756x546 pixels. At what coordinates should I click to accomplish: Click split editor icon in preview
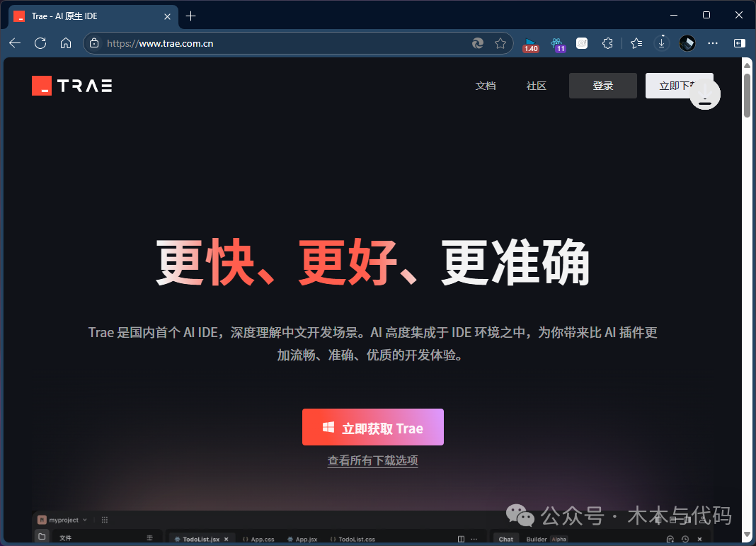pyautogui.click(x=461, y=539)
